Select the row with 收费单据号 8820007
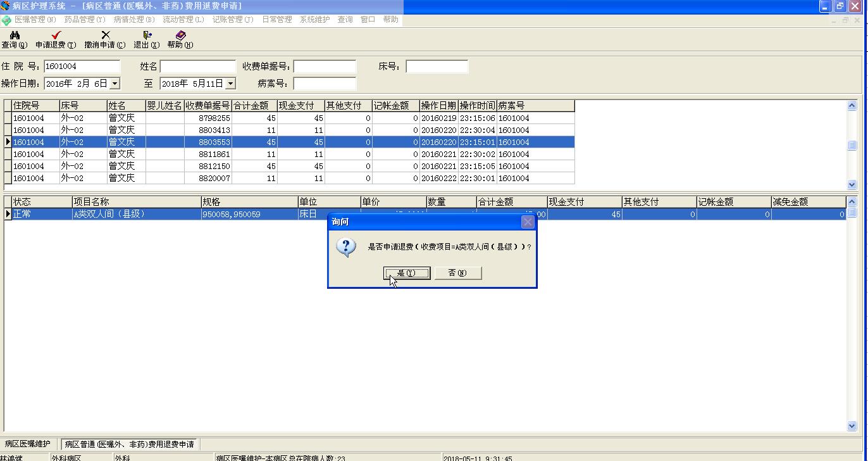This screenshot has width=868, height=461. click(x=290, y=179)
